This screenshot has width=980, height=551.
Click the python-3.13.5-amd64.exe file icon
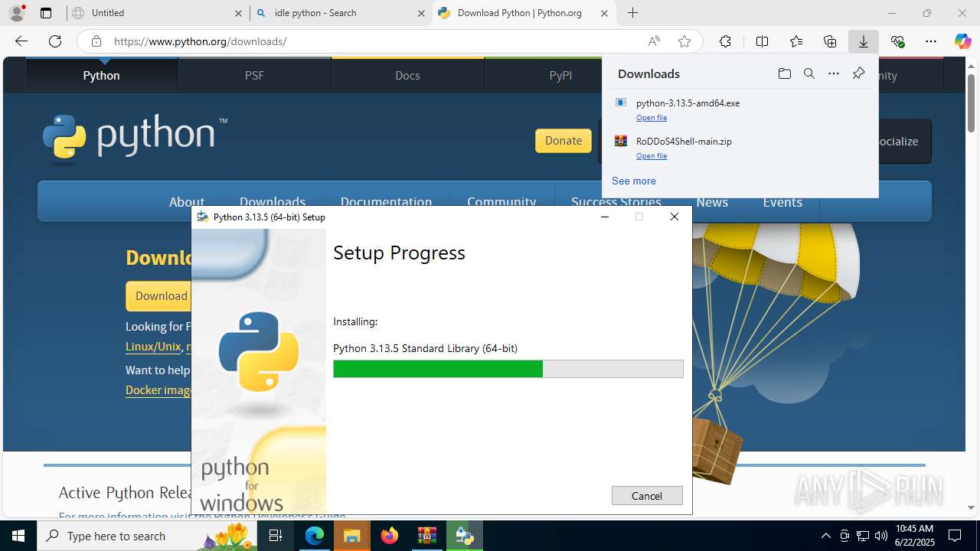point(621,103)
